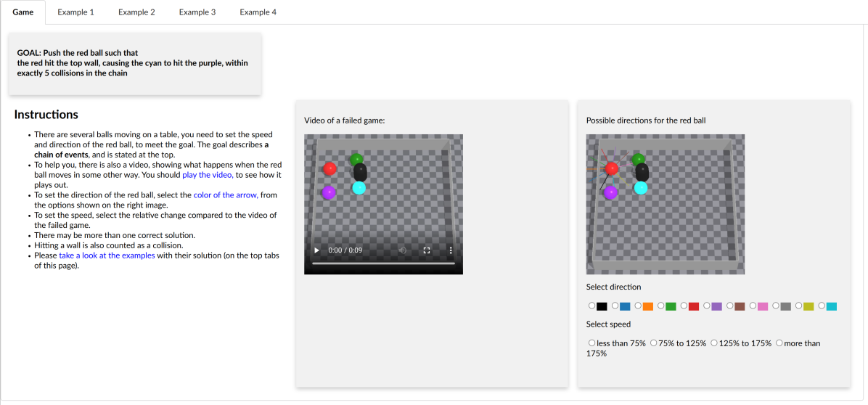Choose speed 125% to 175%
868x405 pixels.
point(714,343)
